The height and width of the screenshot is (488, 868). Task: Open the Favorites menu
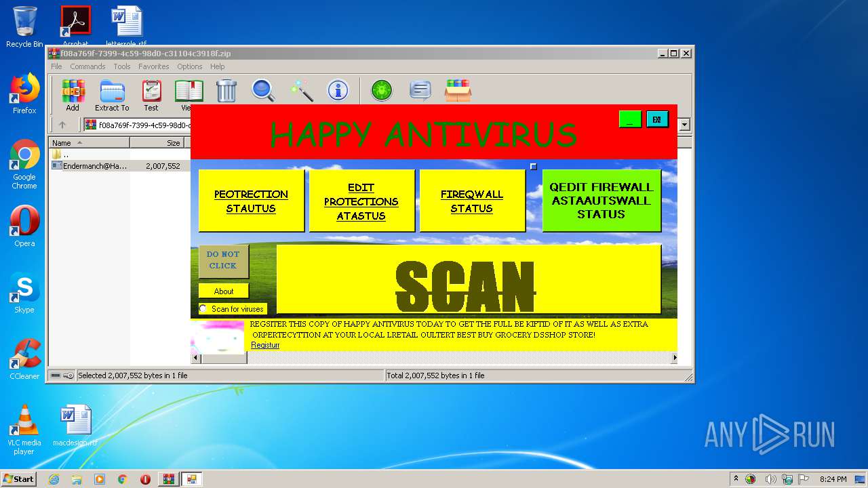(x=154, y=66)
